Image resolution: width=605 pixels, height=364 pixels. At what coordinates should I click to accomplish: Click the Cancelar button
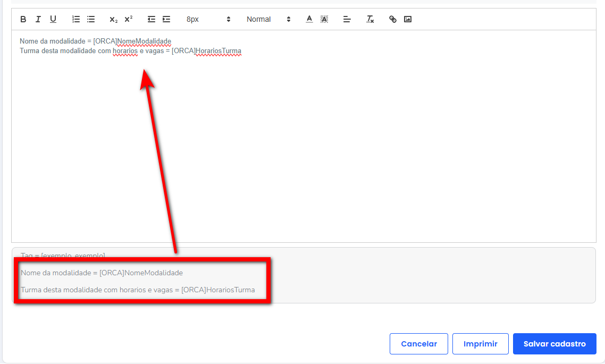(419, 344)
